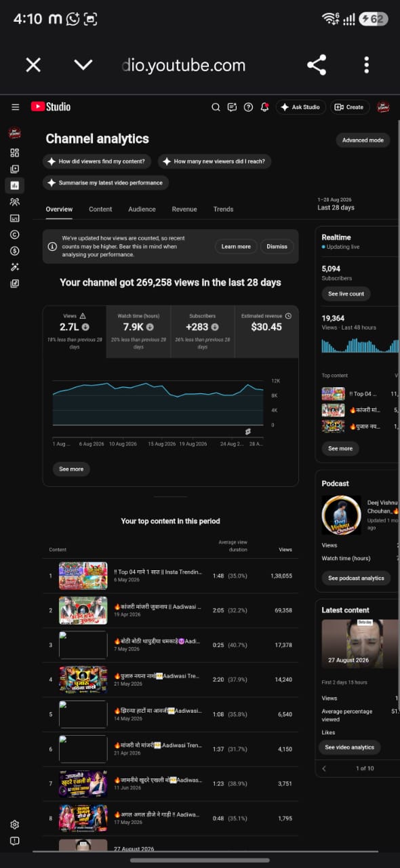Open the channel avatar in the sidebar
This screenshot has height=868, width=400.
14,133
